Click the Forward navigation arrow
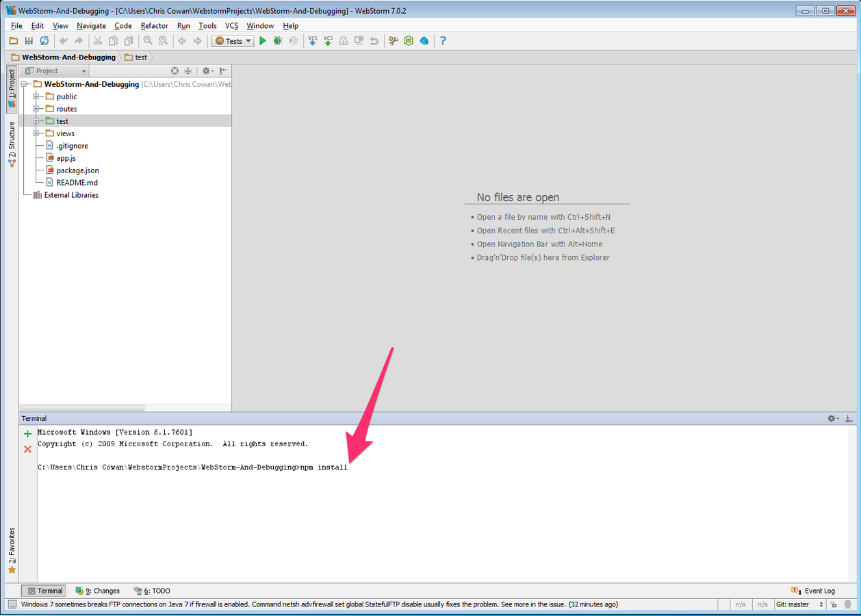Image resolution: width=861 pixels, height=616 pixels. click(x=198, y=41)
